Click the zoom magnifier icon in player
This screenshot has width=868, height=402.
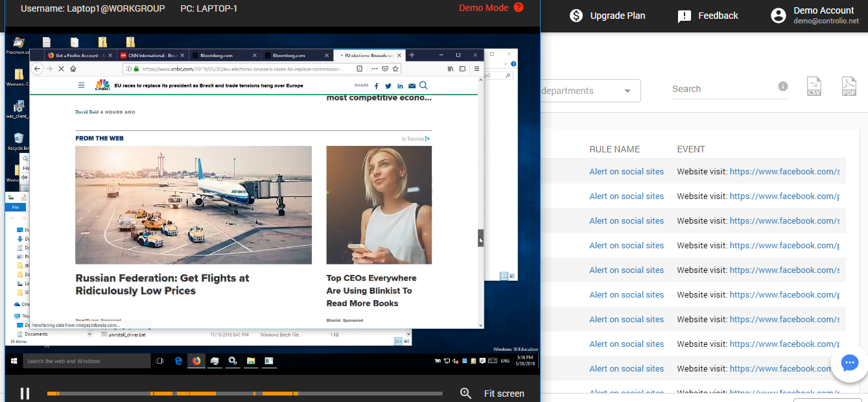(465, 393)
